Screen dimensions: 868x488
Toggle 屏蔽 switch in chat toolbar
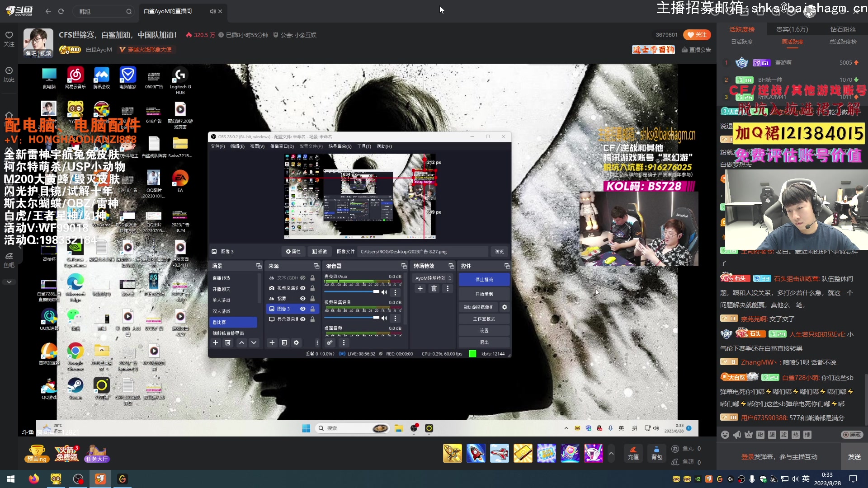point(853,434)
